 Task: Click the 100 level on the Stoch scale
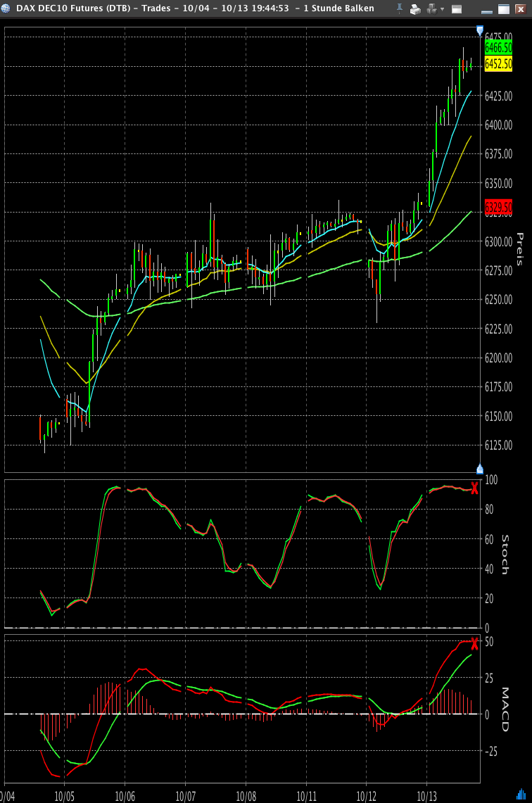[x=491, y=480]
